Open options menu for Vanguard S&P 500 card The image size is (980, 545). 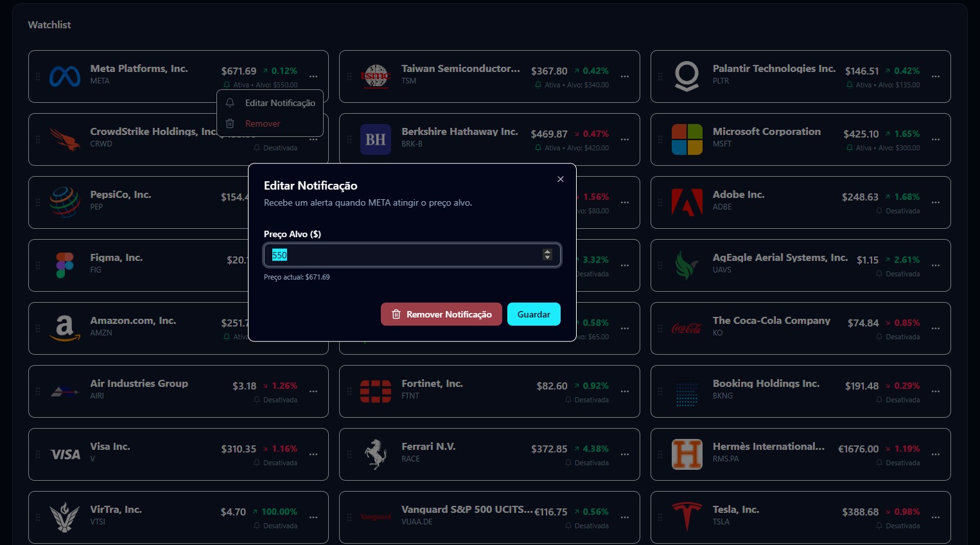(x=625, y=517)
